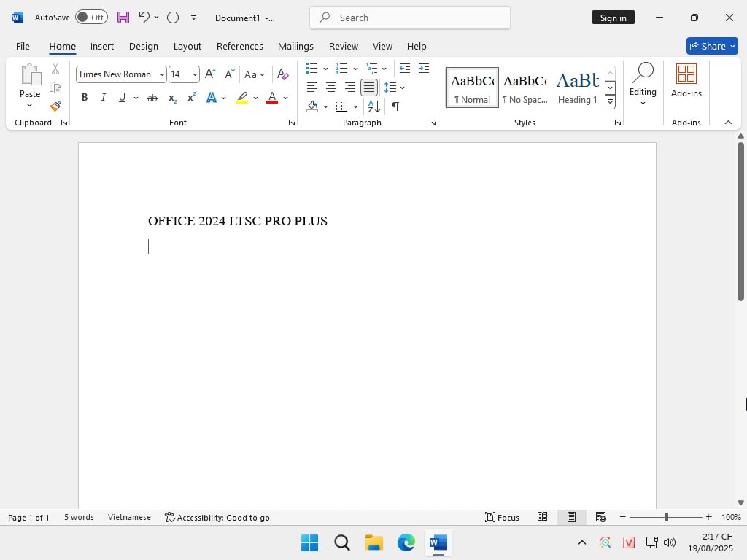Collapse the ribbon with chevron

[x=728, y=122]
